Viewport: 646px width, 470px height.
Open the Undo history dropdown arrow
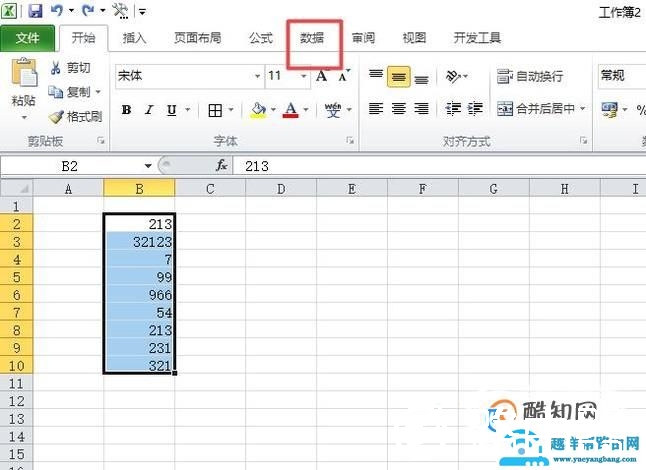point(71,10)
